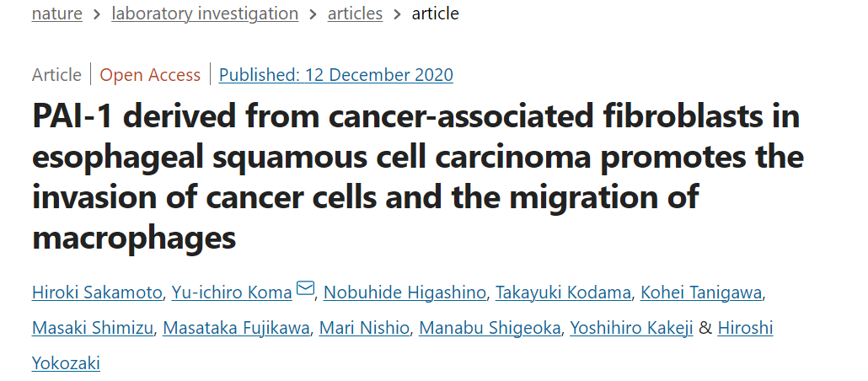The image size is (868, 381).
Task: Select author Mari Nishio
Action: [364, 328]
